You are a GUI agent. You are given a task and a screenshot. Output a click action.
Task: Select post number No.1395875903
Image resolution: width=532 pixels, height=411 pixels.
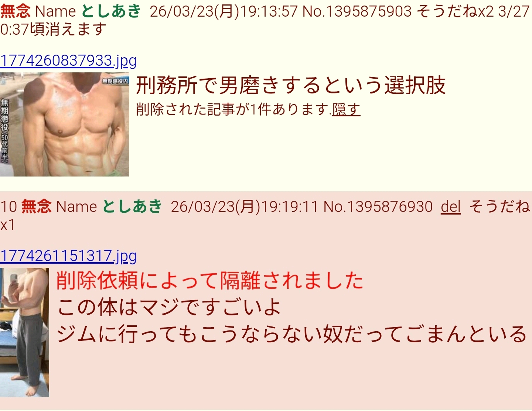357,11
